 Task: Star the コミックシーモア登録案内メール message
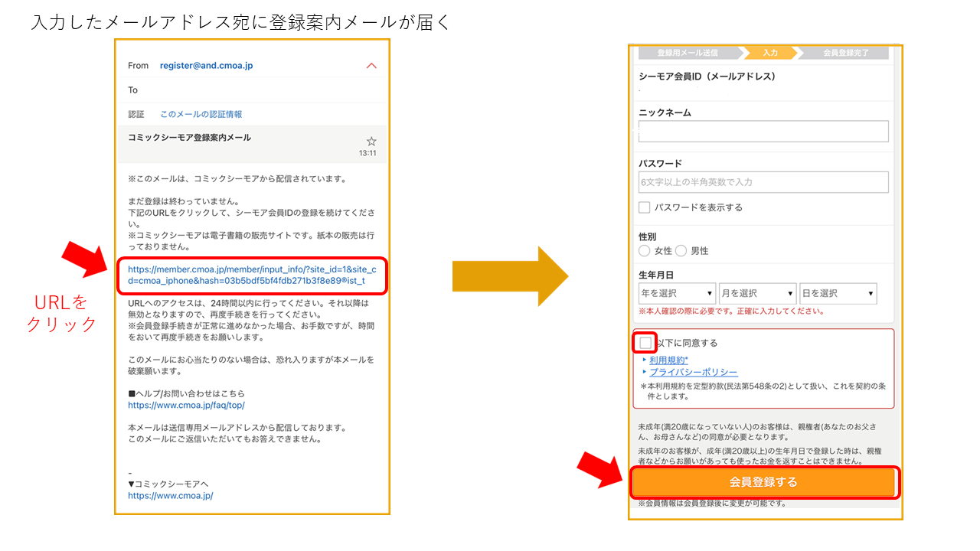(371, 142)
